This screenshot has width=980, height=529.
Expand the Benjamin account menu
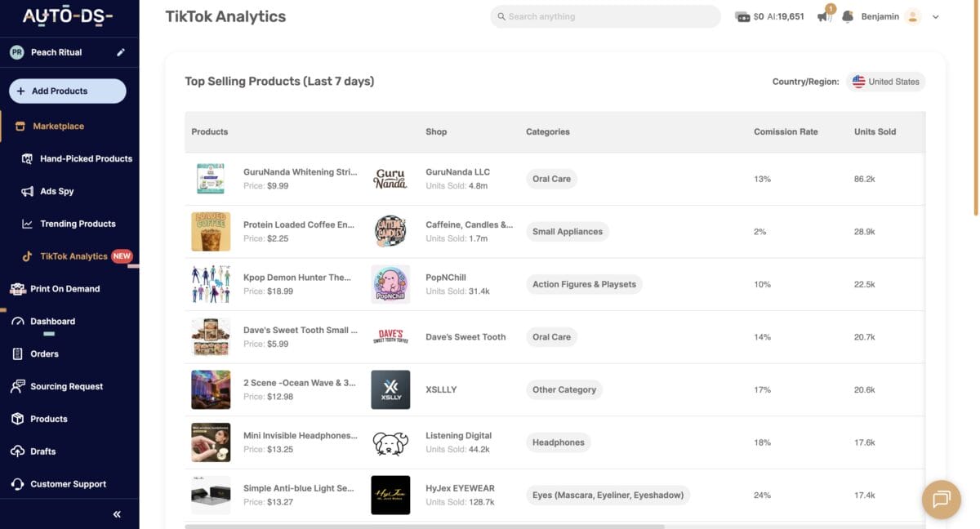(933, 16)
